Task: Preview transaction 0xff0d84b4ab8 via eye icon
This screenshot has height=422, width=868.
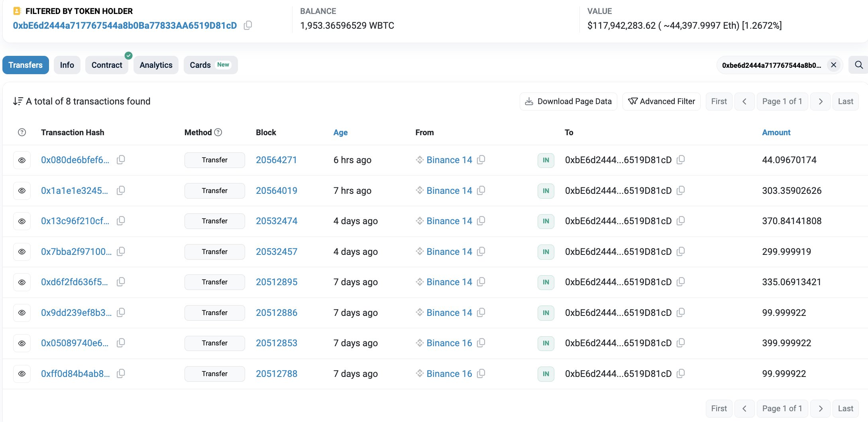Action: pyautogui.click(x=22, y=374)
